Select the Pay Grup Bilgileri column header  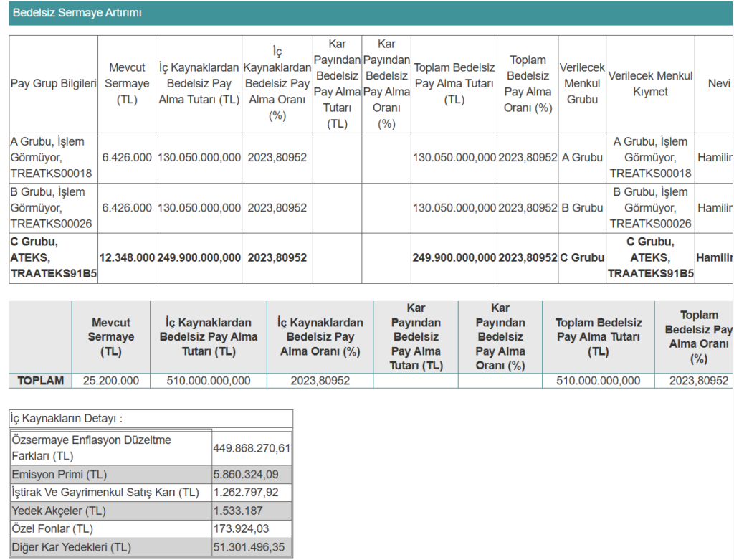54,84
